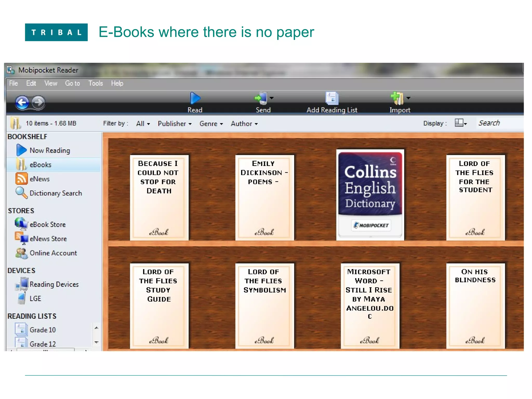
Task: Open eNews in the sidebar
Action: tap(40, 179)
